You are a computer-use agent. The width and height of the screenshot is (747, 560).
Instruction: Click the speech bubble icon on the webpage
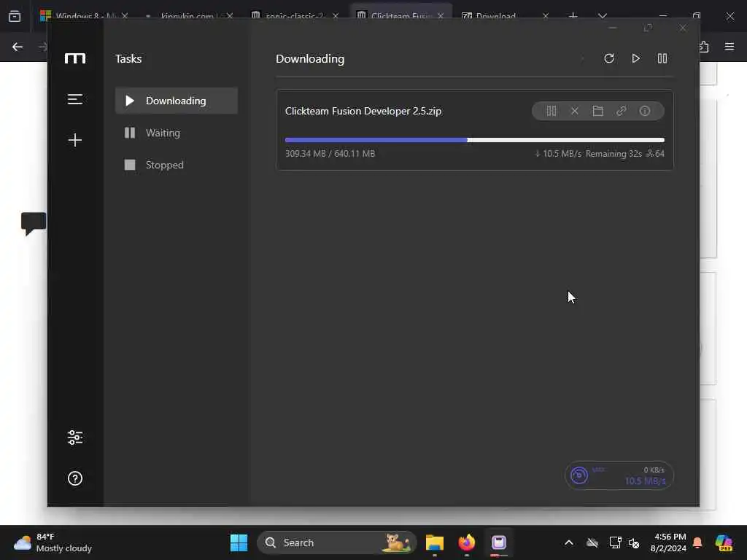34,223
